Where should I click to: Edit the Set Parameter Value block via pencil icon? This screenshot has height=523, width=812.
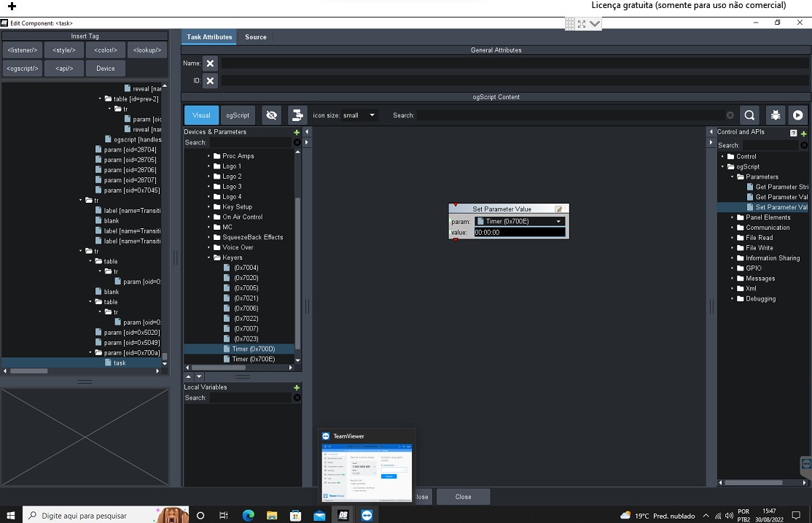559,209
